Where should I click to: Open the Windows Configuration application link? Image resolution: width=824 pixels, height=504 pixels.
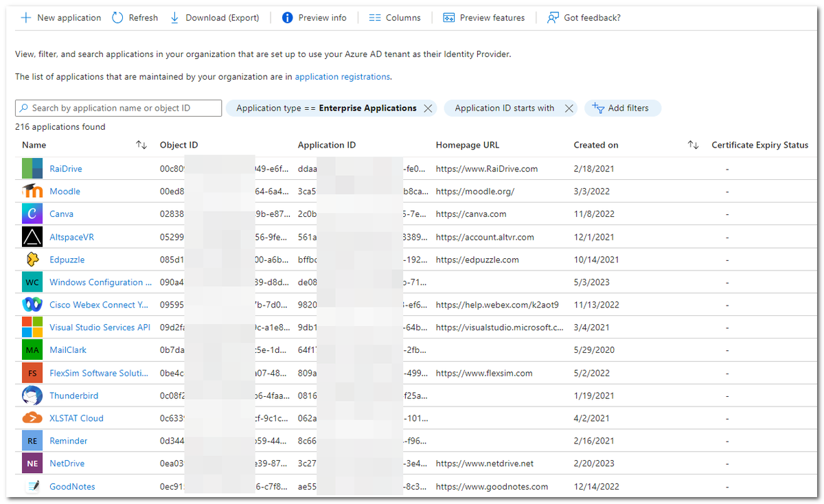[x=100, y=282]
